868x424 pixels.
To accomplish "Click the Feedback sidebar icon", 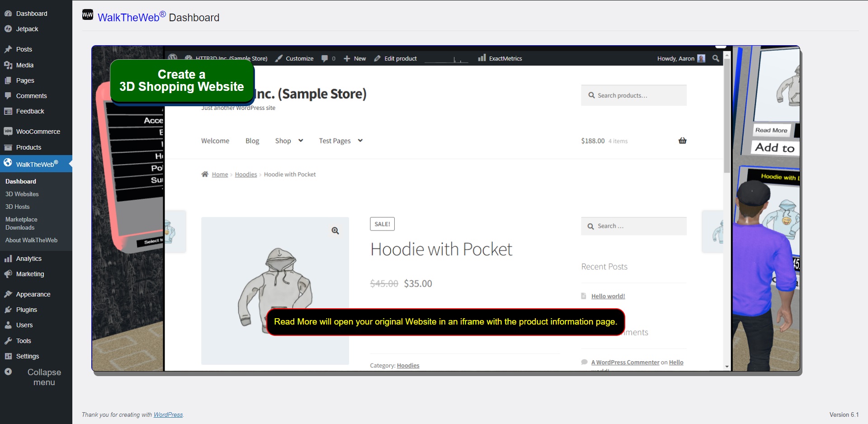I will tap(8, 111).
